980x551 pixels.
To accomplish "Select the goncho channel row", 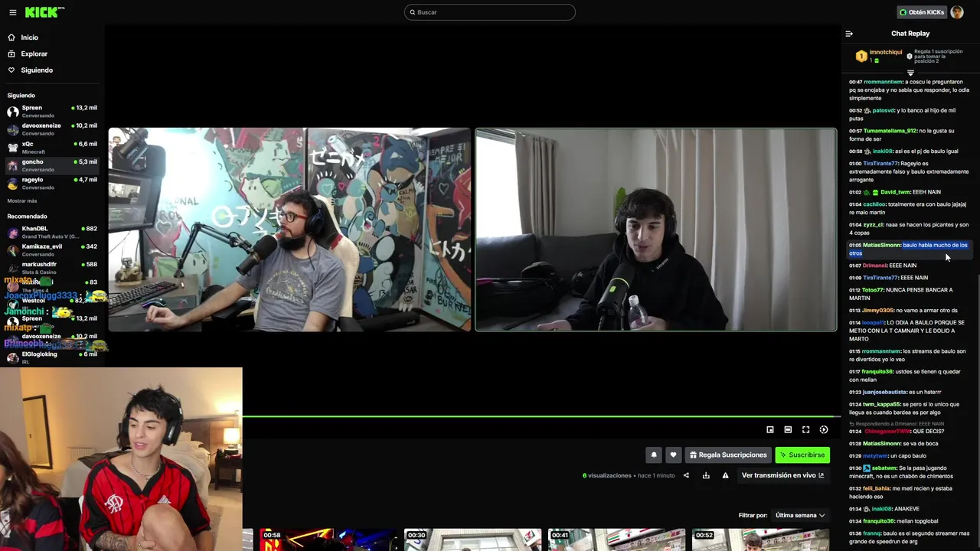I will (x=52, y=165).
